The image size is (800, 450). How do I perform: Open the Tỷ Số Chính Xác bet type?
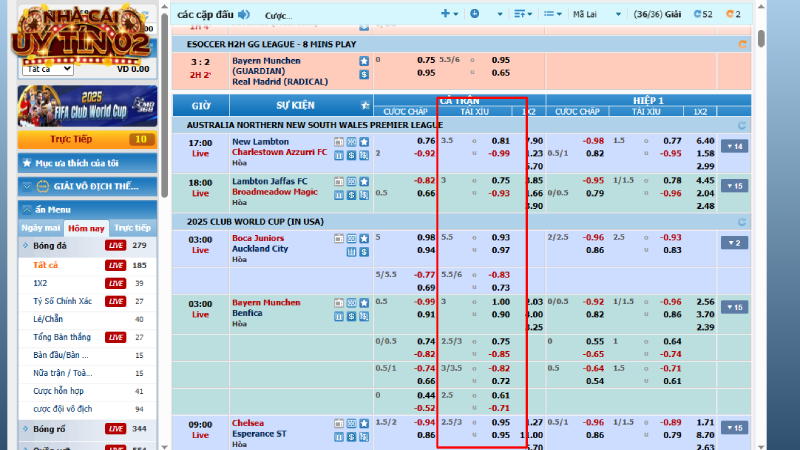(x=62, y=301)
